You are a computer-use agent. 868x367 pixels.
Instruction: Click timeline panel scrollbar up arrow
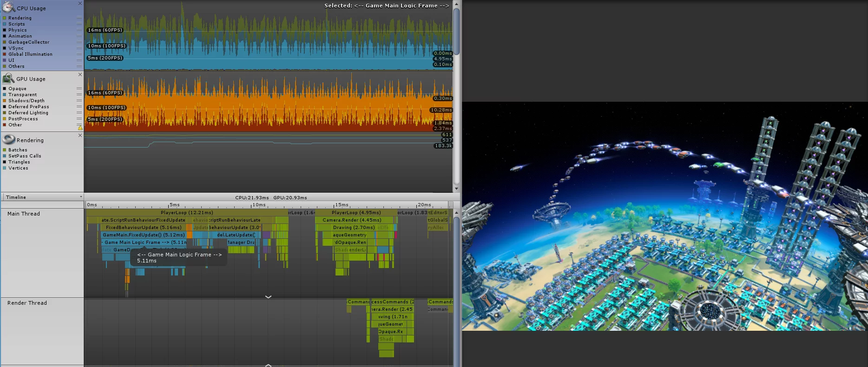pos(456,212)
